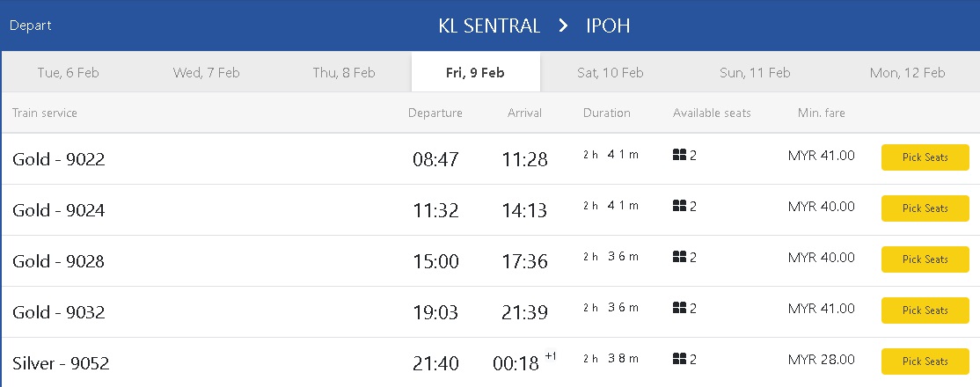This screenshot has height=387, width=980.
Task: Click seat icon for Gold - 9022
Action: click(x=679, y=156)
